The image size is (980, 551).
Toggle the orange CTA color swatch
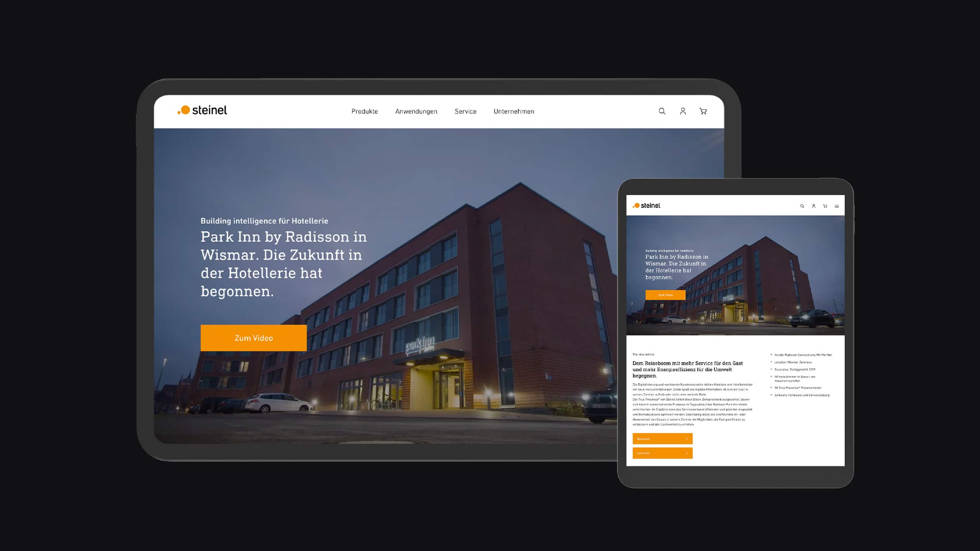click(x=254, y=338)
